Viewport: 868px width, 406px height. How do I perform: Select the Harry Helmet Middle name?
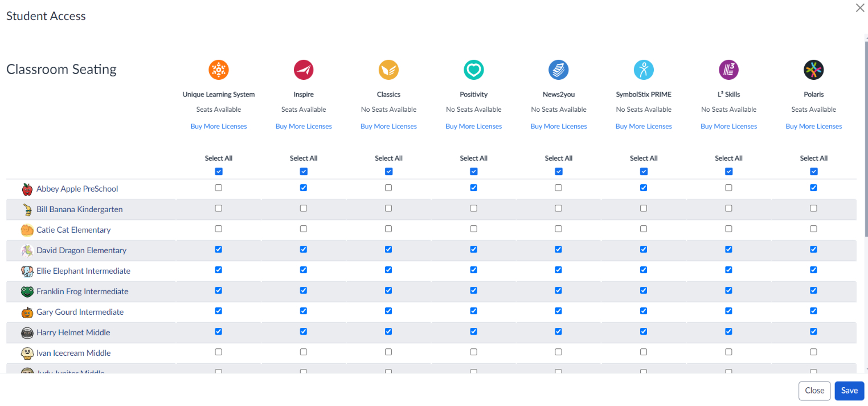coord(73,332)
